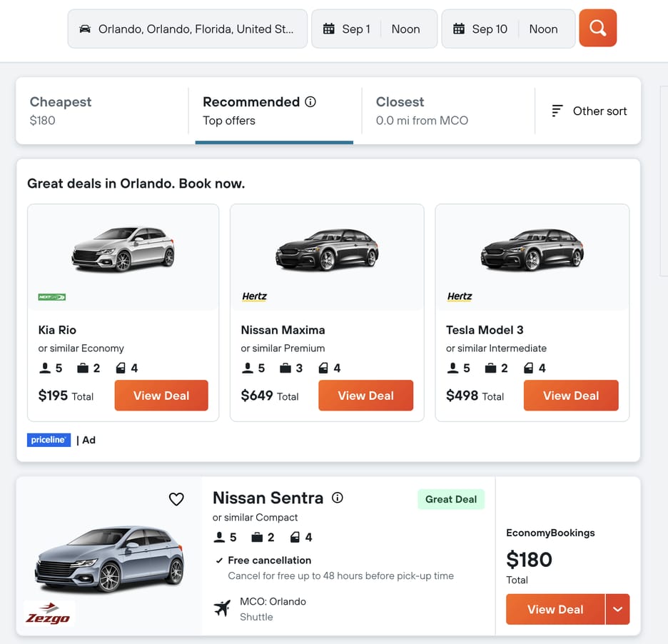
Task: Click the pick-up date calendar icon
Action: 329,29
